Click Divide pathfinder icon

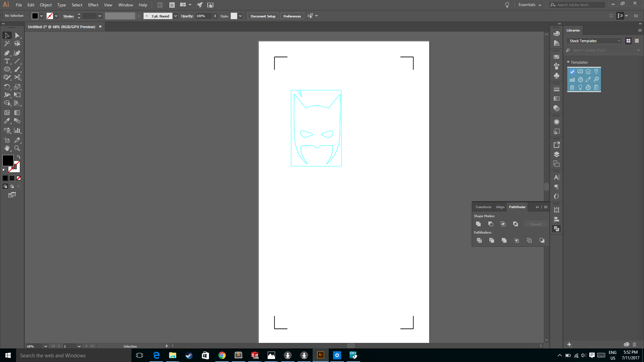[x=479, y=240]
